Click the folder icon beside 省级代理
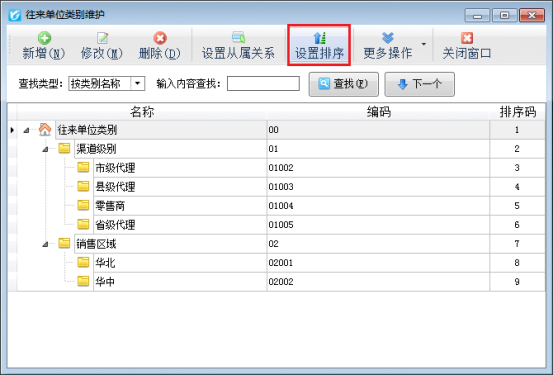Viewport: 553px width, 375px height. [x=83, y=224]
